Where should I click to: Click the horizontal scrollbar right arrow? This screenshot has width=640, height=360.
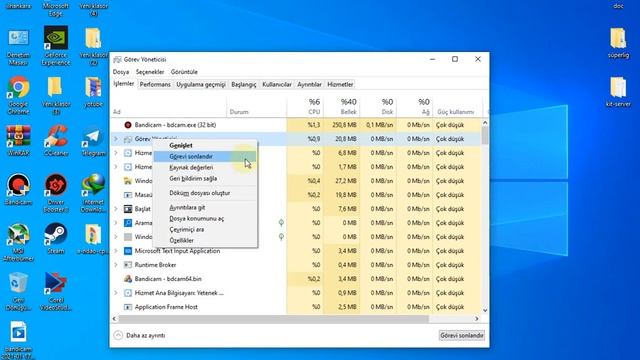click(x=476, y=319)
